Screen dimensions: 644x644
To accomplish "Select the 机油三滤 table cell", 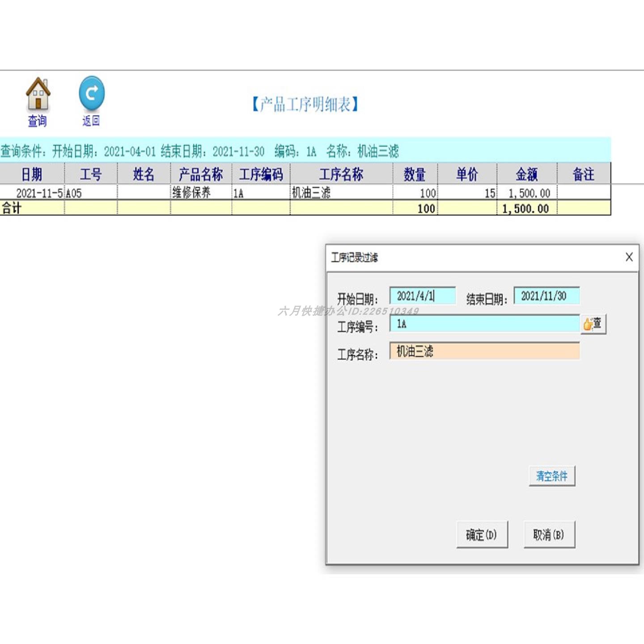I will pyautogui.click(x=341, y=193).
